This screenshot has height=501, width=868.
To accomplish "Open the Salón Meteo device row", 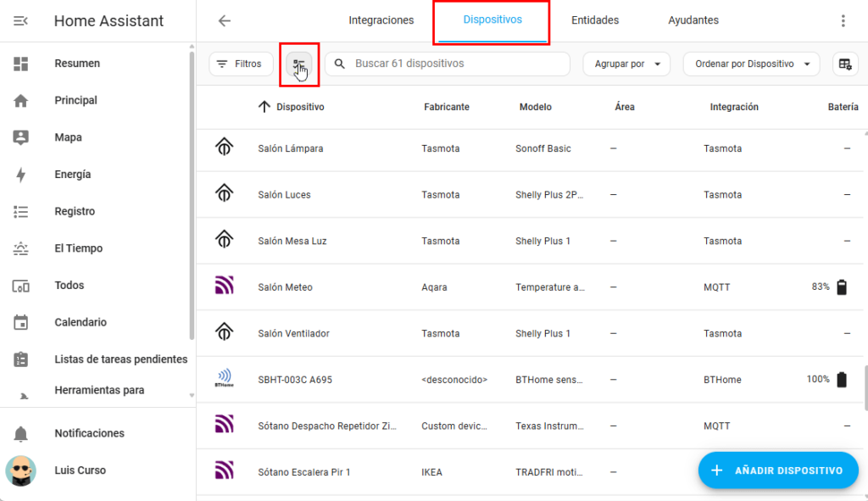I will (285, 287).
